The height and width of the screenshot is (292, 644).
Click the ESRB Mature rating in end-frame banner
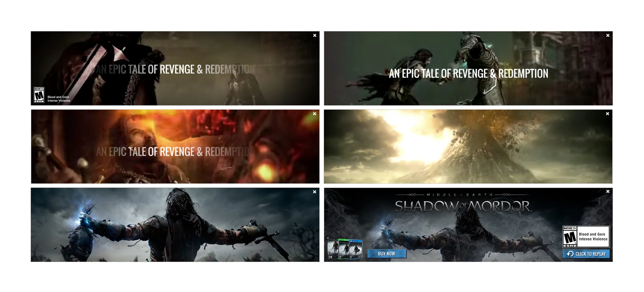coord(586,237)
